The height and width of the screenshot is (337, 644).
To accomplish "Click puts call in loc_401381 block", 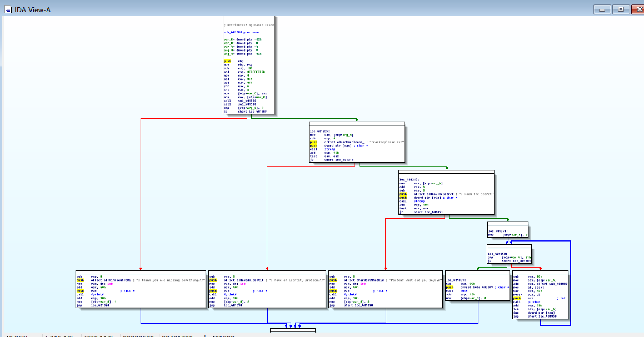I will [x=464, y=291].
